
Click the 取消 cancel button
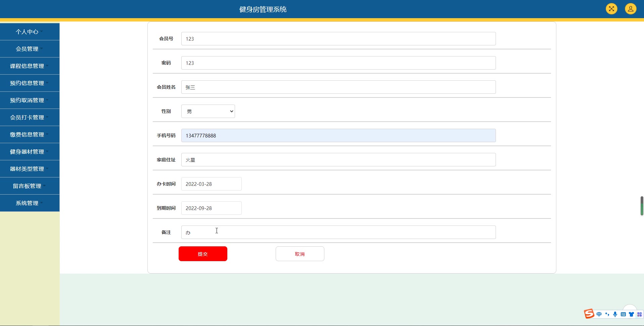[300, 254]
